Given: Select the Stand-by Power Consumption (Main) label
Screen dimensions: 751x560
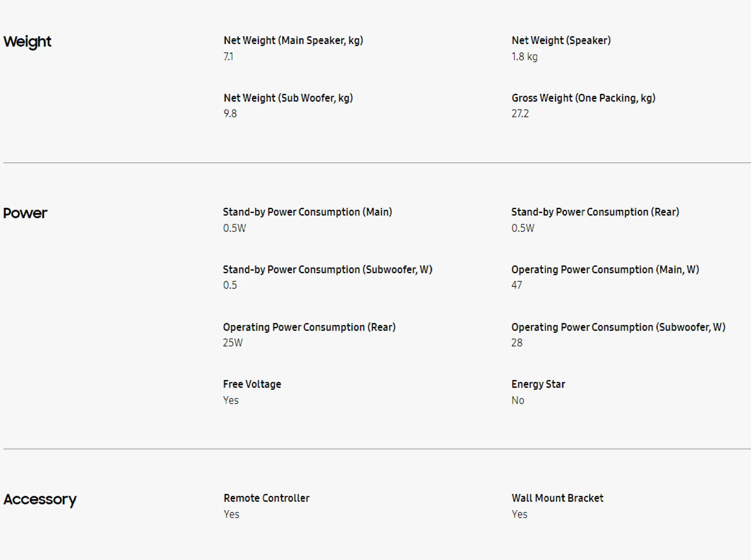Looking at the screenshot, I should tap(307, 212).
